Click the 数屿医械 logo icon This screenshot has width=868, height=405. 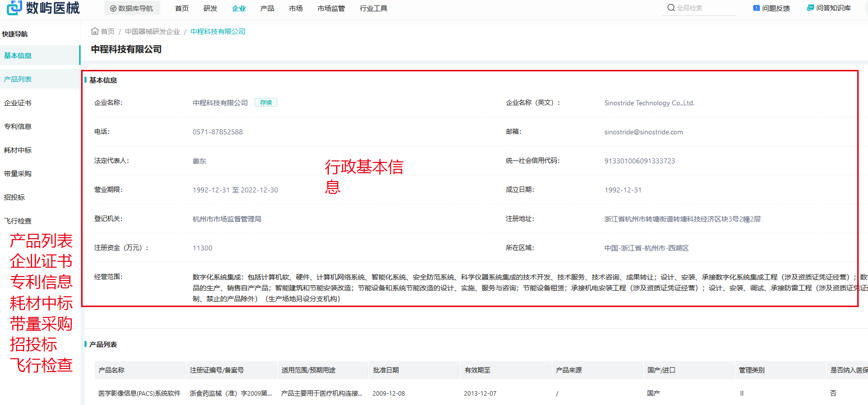14,8
